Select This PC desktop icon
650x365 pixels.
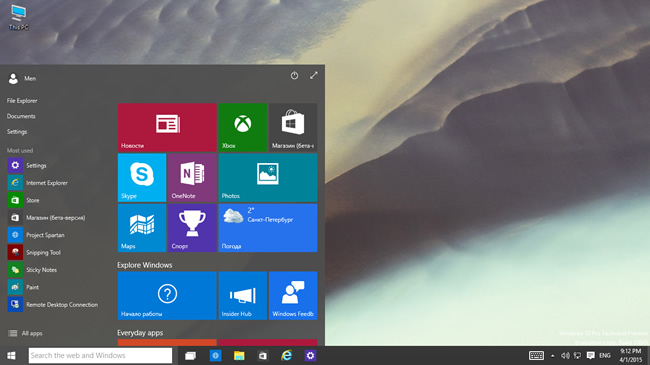pyautogui.click(x=18, y=17)
